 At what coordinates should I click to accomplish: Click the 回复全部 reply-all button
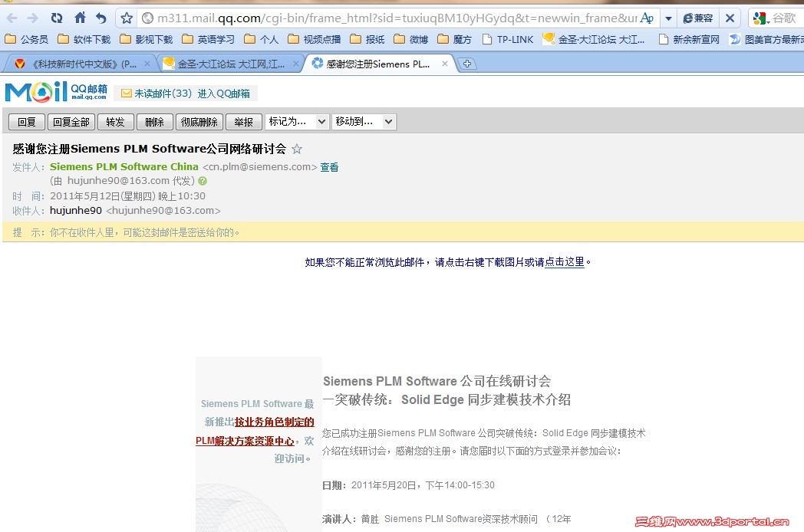point(71,122)
